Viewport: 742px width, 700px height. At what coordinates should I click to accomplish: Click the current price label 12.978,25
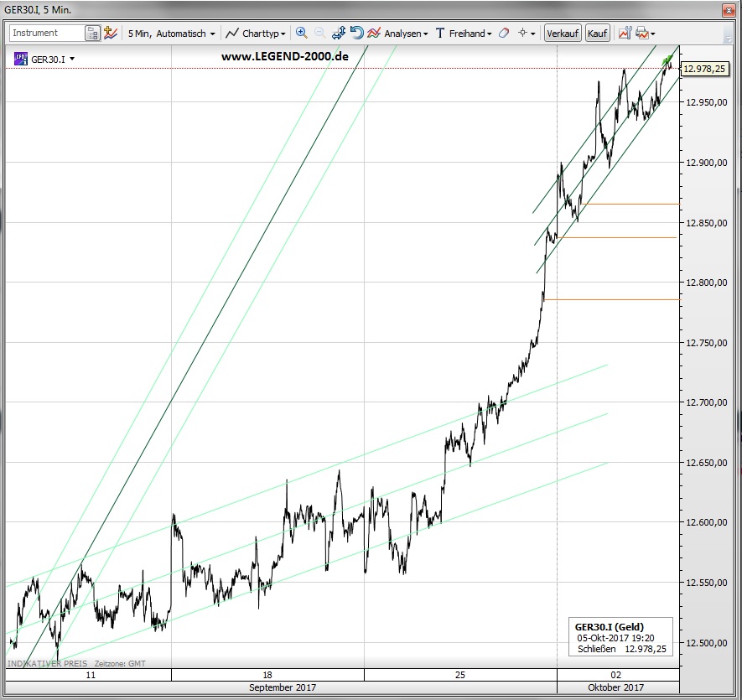(704, 69)
